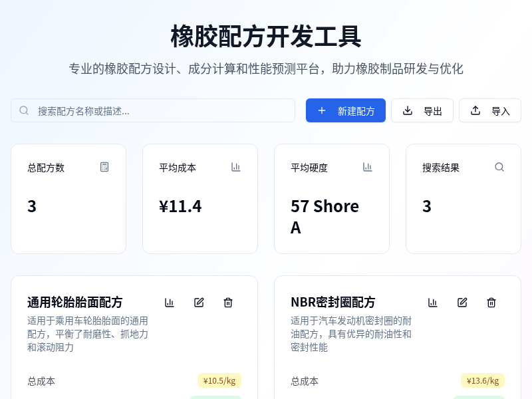The height and width of the screenshot is (399, 532).
Task: Click the ¥10.5/kg cost badge
Action: click(219, 380)
